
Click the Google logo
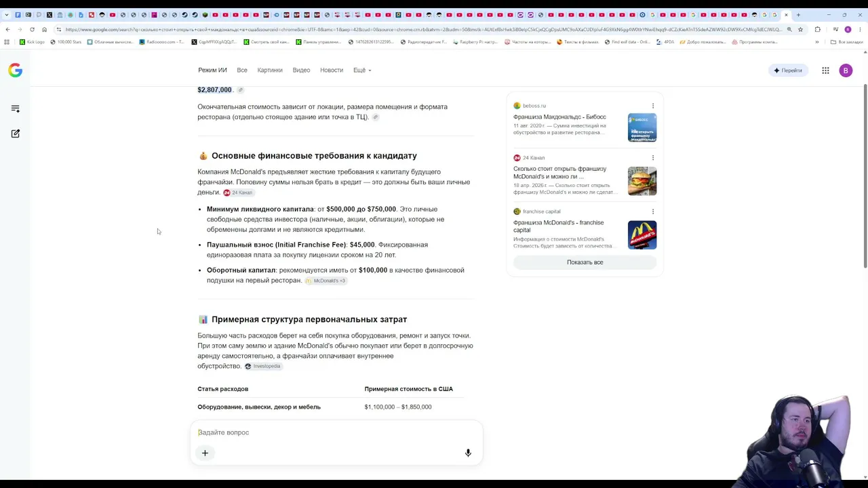pos(15,70)
